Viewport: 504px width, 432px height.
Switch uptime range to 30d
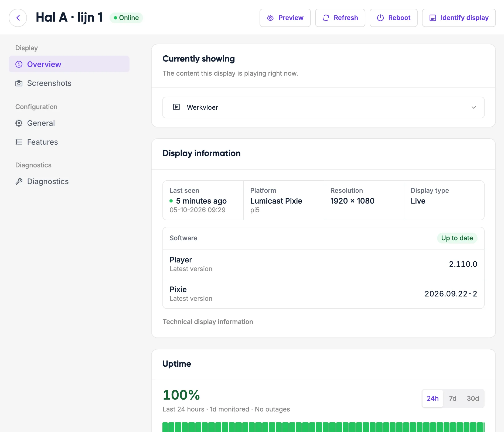tap(473, 399)
